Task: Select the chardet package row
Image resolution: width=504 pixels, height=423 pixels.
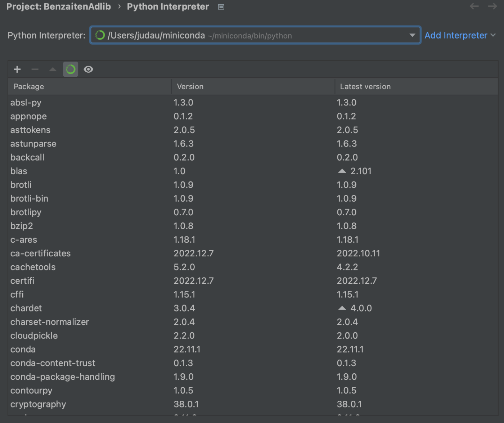Action: coord(253,308)
